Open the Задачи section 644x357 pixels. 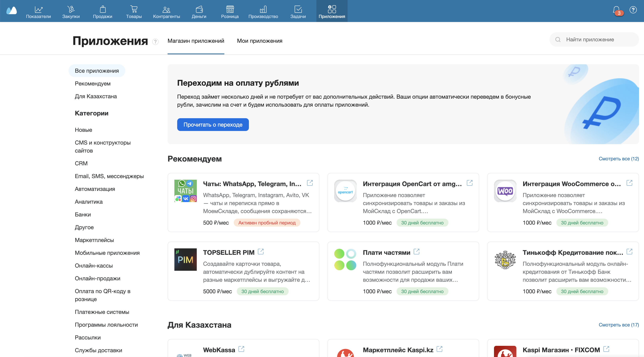(298, 12)
